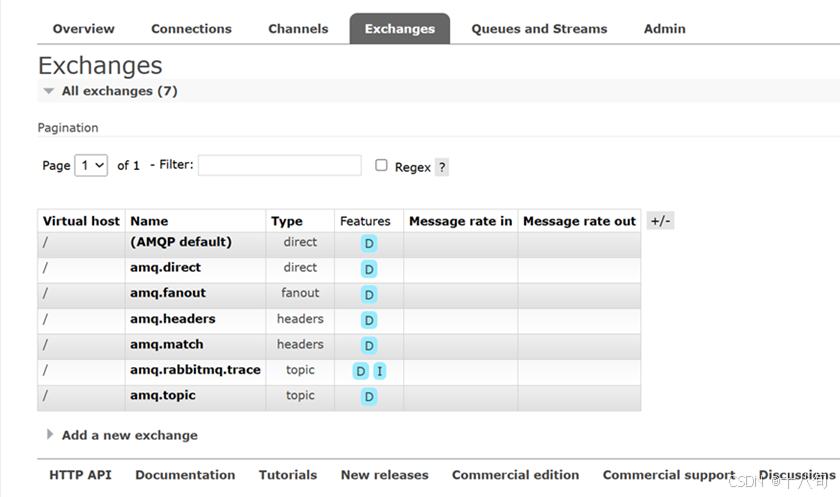Sort by Message rate in header
840x497 pixels.
(461, 221)
